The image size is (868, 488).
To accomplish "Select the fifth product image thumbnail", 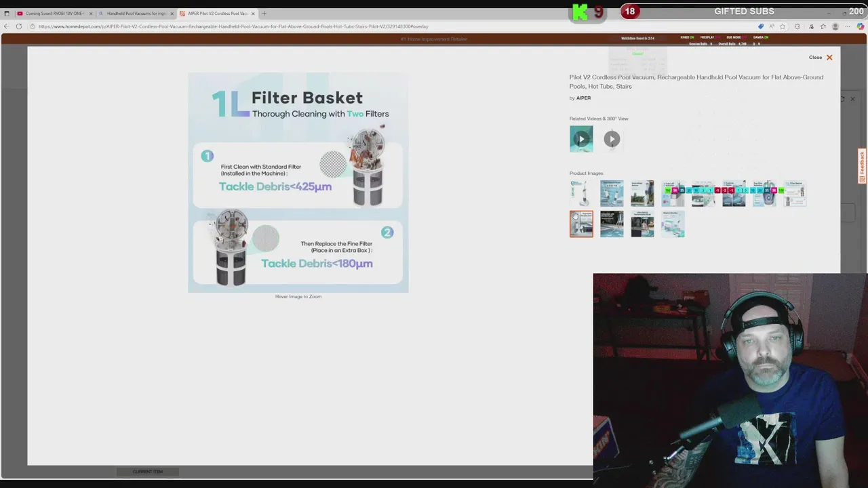I will coord(703,193).
